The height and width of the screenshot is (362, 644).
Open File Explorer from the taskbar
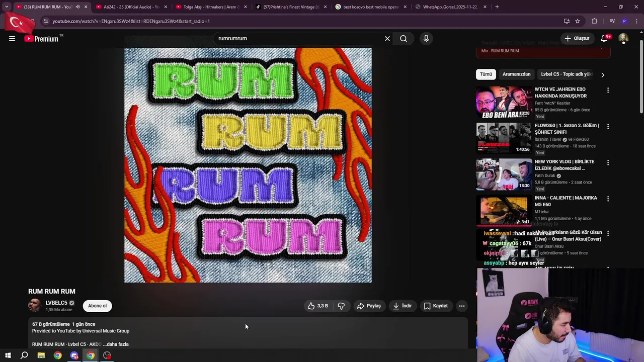click(41, 355)
